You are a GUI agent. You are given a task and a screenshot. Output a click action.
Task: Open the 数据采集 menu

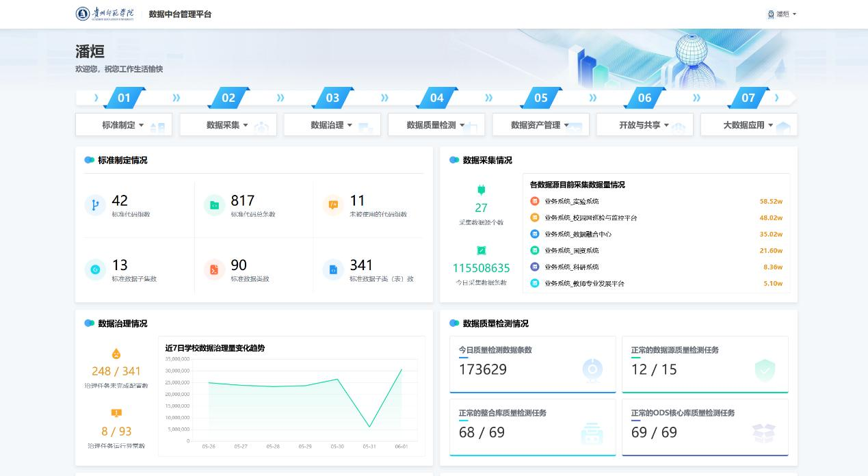point(227,125)
